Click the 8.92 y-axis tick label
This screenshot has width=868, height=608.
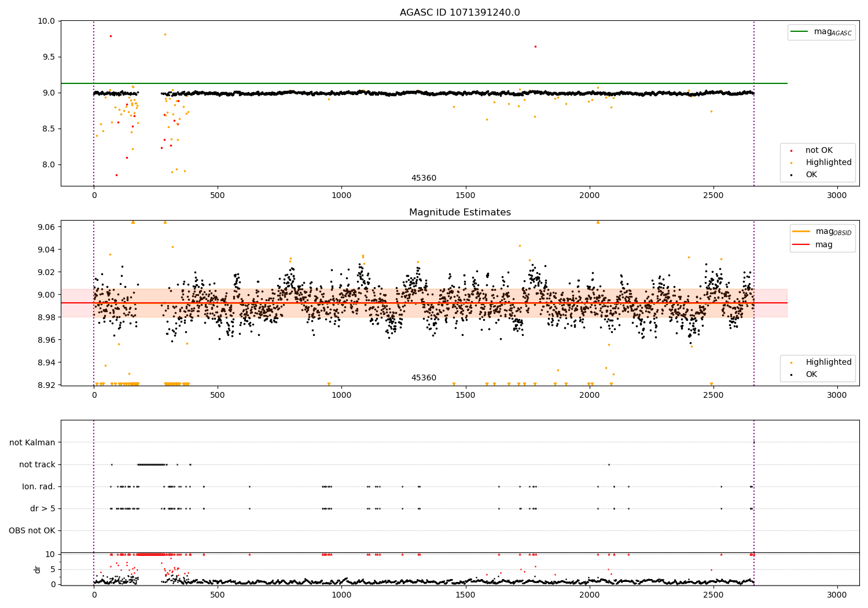point(46,385)
